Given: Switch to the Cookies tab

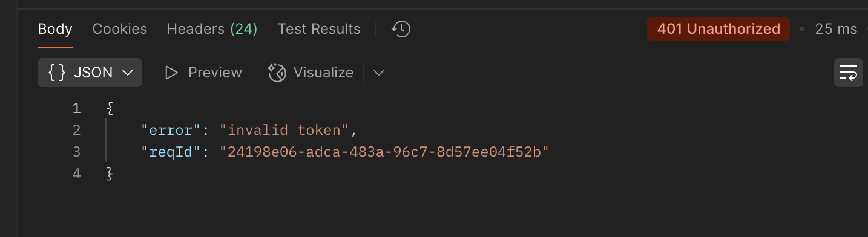Looking at the screenshot, I should point(120,29).
